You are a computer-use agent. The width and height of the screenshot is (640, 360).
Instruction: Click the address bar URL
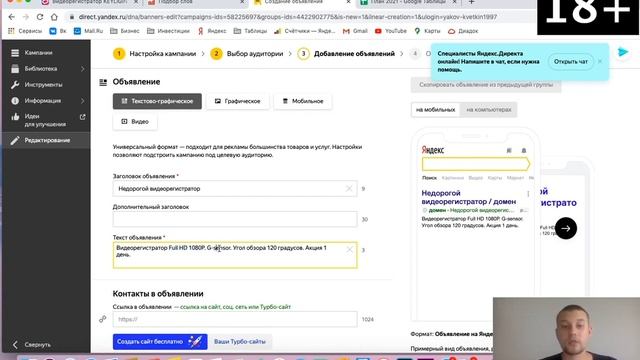tap(287, 17)
